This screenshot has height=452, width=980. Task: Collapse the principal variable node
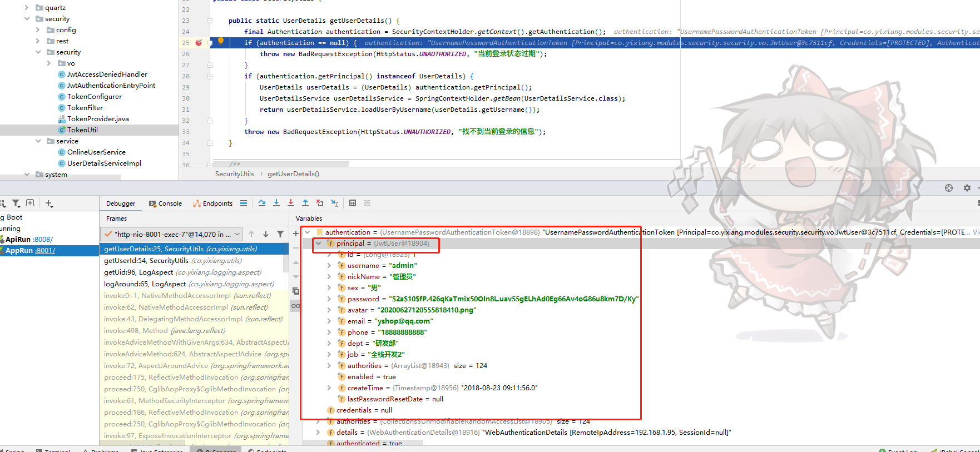point(318,244)
